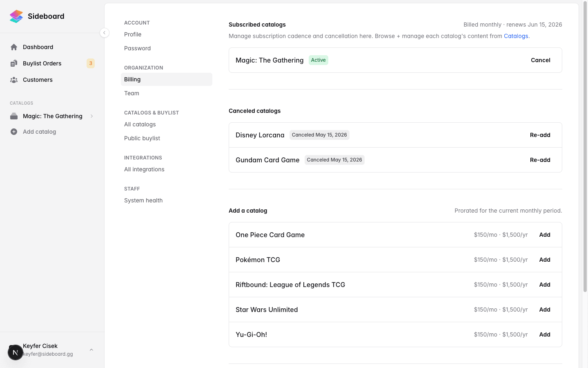Viewport: 588px width, 368px height.
Task: Click the Gundam Card Game canceled date badge
Action: pyautogui.click(x=334, y=160)
